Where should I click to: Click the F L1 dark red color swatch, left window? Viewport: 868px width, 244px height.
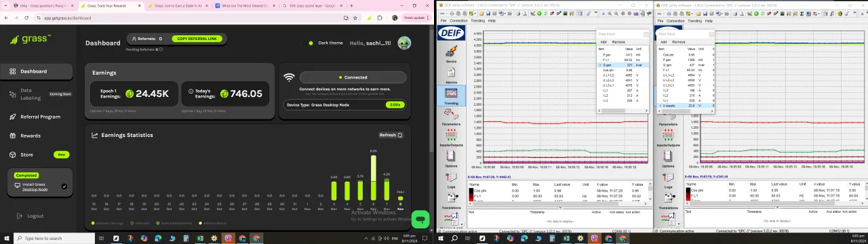(x=472, y=196)
